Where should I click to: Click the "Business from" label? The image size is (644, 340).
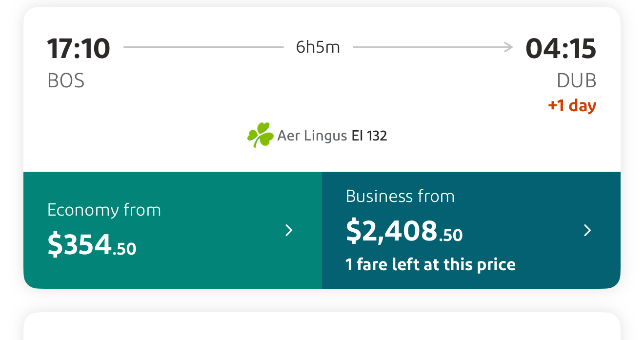click(400, 196)
